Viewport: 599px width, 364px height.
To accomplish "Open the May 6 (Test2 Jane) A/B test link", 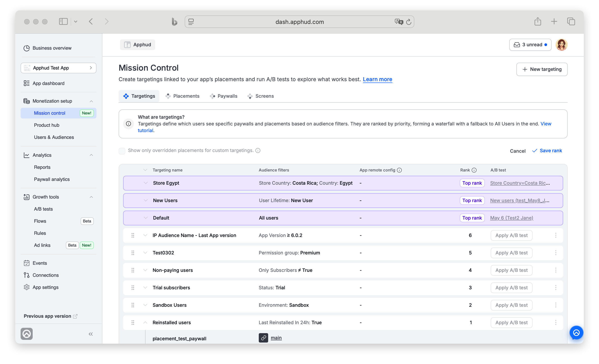I will click(511, 218).
